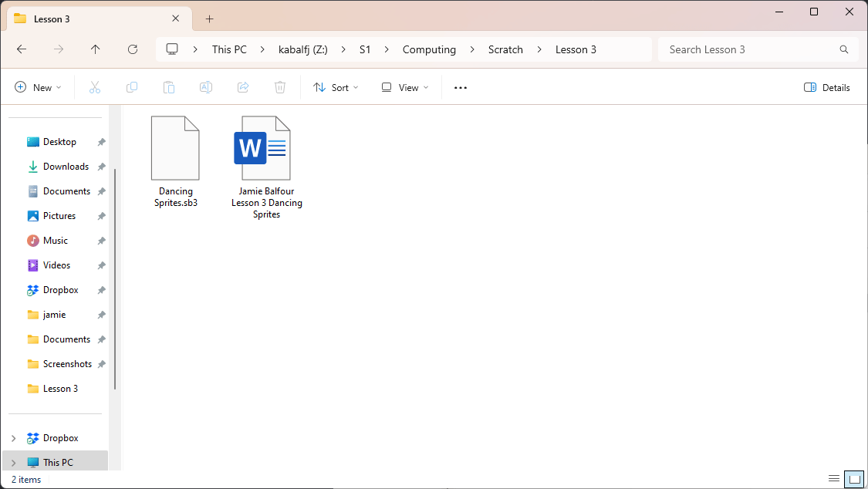Image resolution: width=868 pixels, height=489 pixels.
Task: Click the Cut scissors icon in toolbar
Action: 95,87
